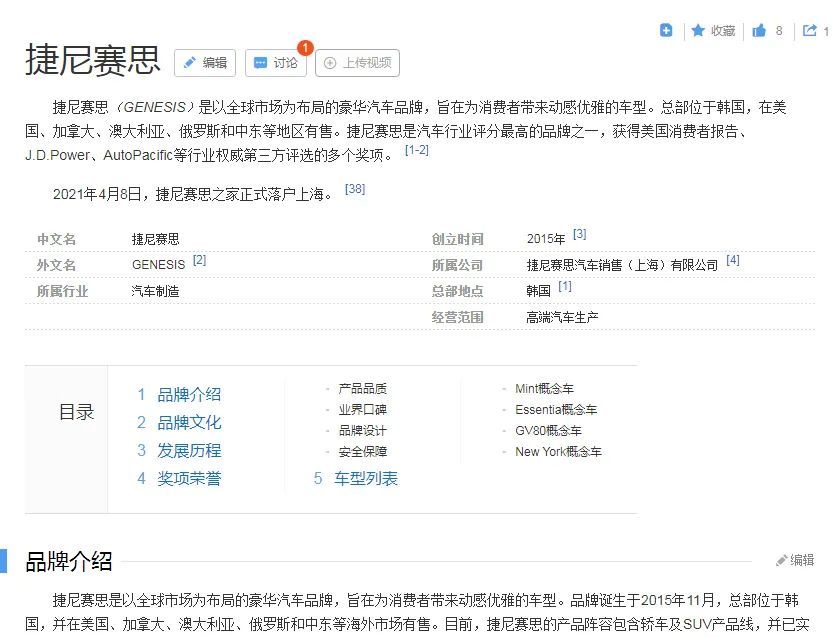Image resolution: width=840 pixels, height=638 pixels.
Task: Click the red notification badge on 讨论
Action: pyautogui.click(x=305, y=48)
